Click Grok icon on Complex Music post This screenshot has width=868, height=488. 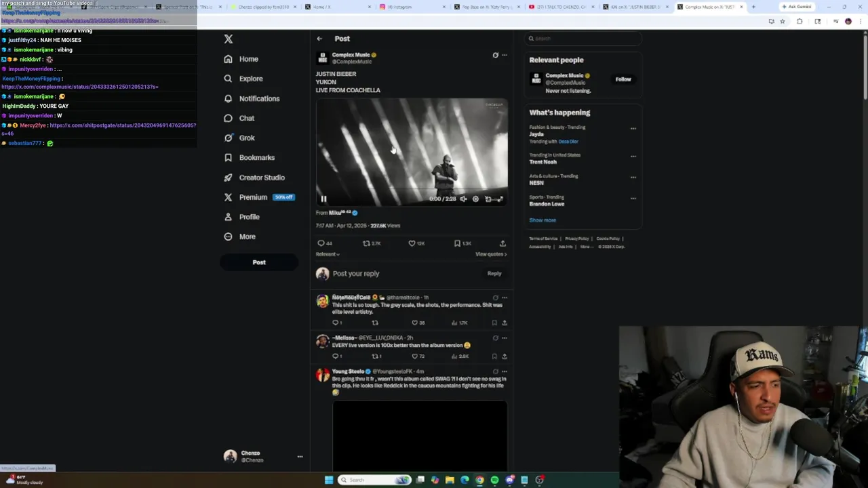coord(495,55)
